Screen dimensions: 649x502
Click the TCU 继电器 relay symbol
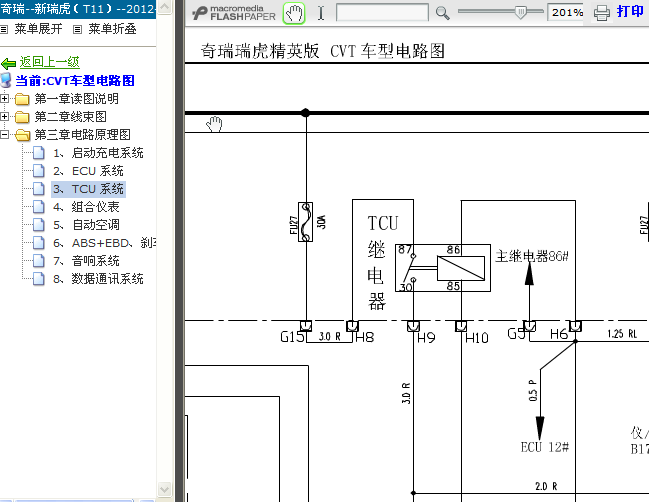(442, 268)
